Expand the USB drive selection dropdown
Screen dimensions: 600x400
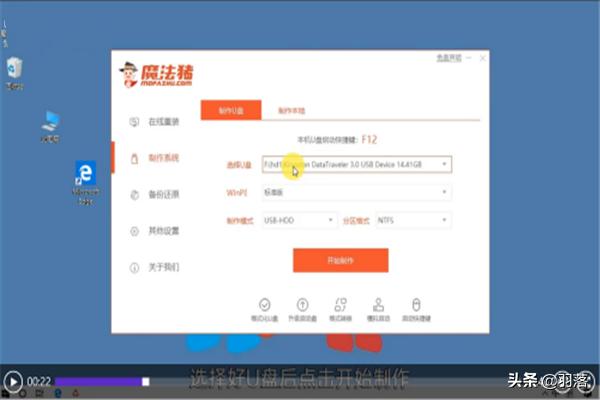(x=356, y=163)
